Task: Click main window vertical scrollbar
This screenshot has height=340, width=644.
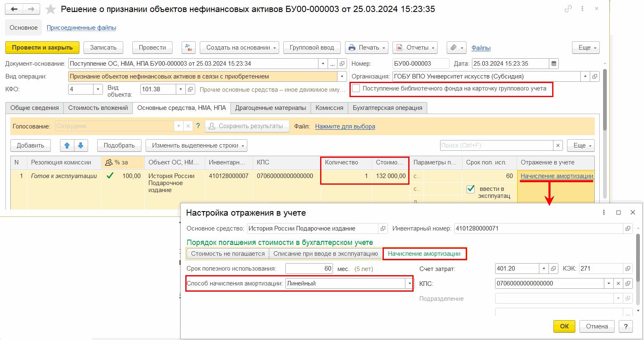Action: tap(605, 99)
